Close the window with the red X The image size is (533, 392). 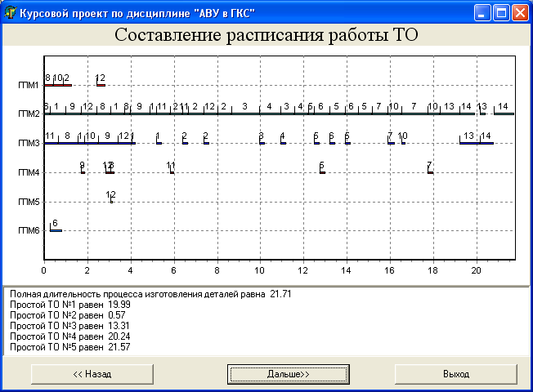[x=519, y=12]
